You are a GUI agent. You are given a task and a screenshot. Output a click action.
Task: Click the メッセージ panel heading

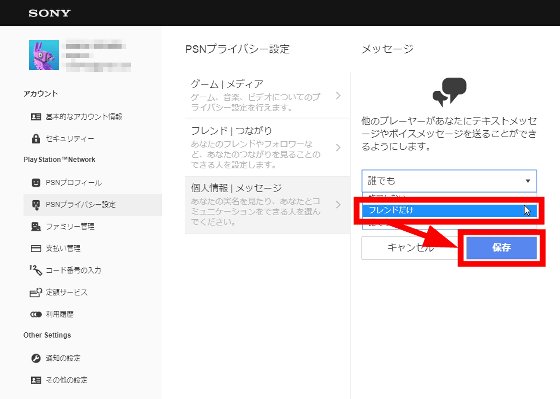[x=388, y=49]
